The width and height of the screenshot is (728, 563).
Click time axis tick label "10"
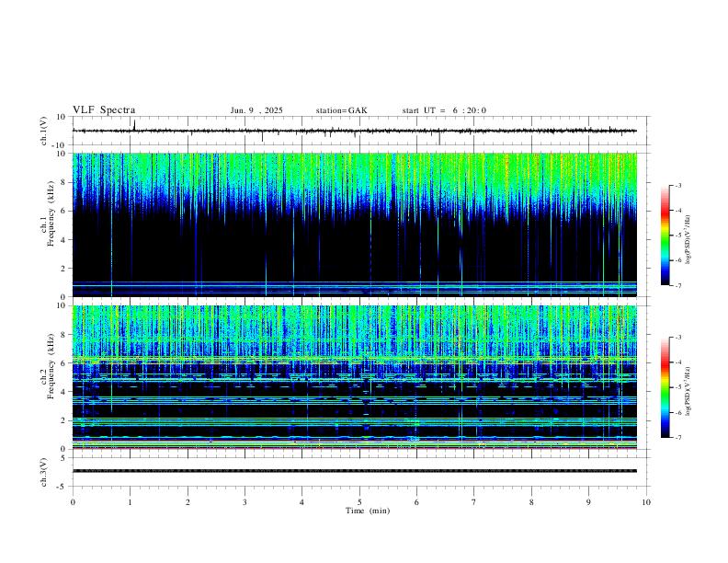[646, 502]
